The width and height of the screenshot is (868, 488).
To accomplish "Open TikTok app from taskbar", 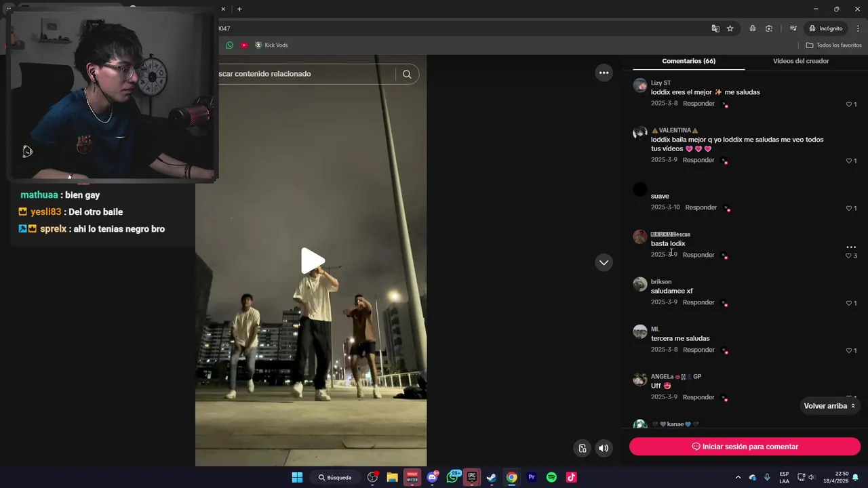I will coord(572,477).
